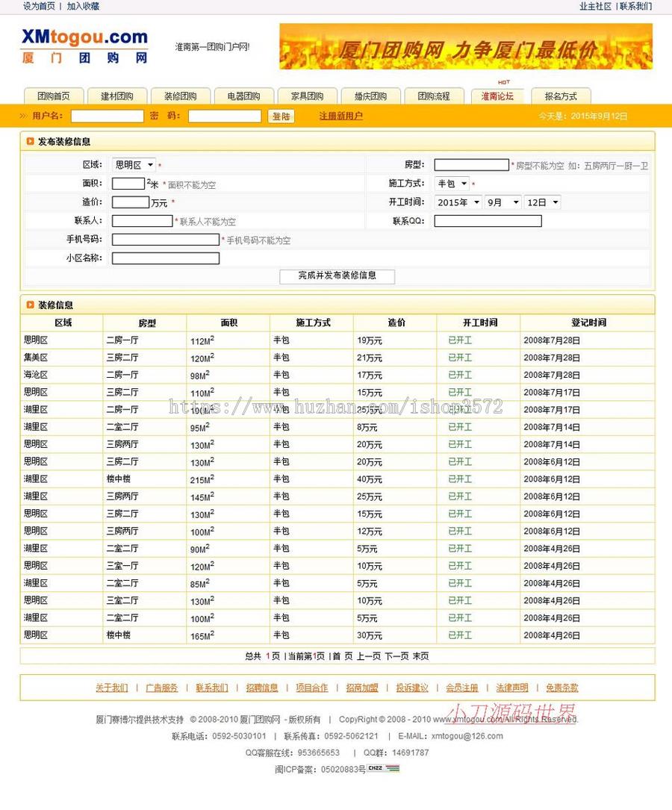672x810 pixels.
Task: Focus the 密码 input field
Action: pos(225,116)
